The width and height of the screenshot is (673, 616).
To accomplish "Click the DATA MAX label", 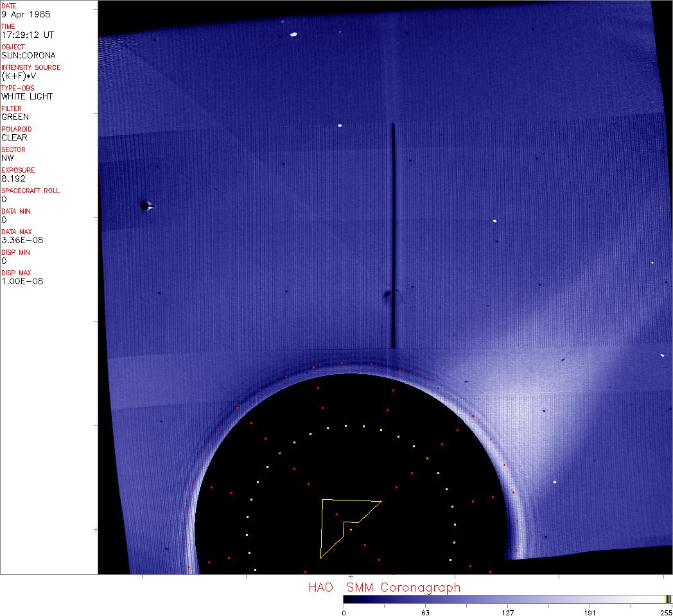I will point(16,232).
